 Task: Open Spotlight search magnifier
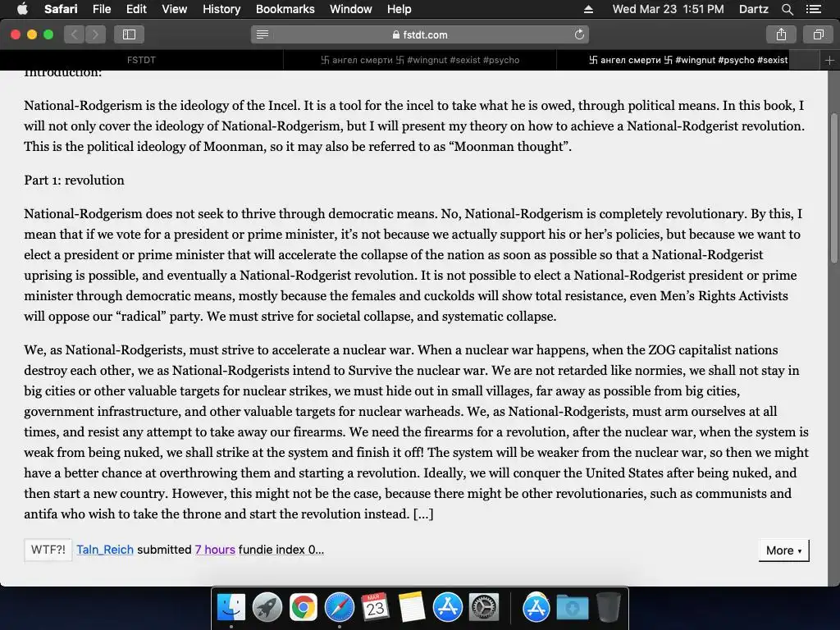pos(787,9)
